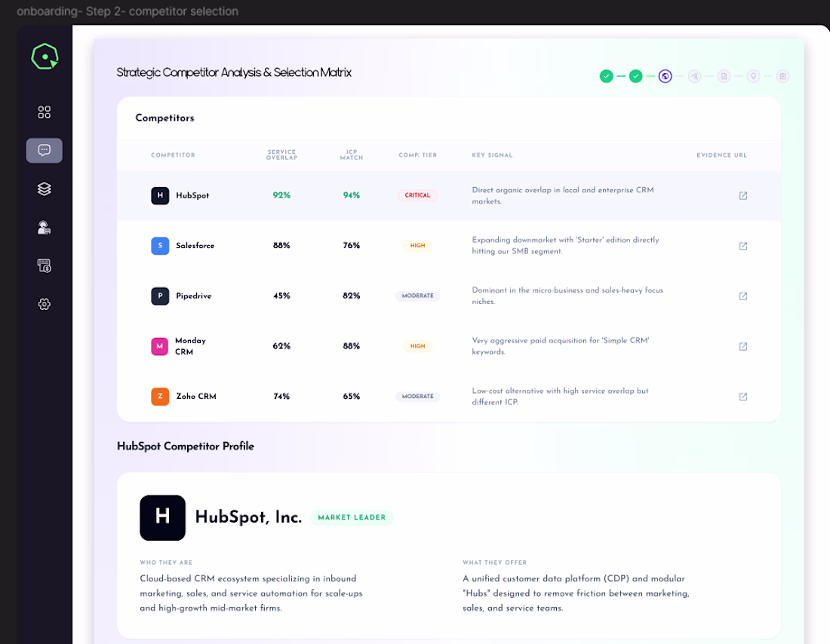Select the chat bubble icon in sidebar
The height and width of the screenshot is (644, 830).
point(45,150)
